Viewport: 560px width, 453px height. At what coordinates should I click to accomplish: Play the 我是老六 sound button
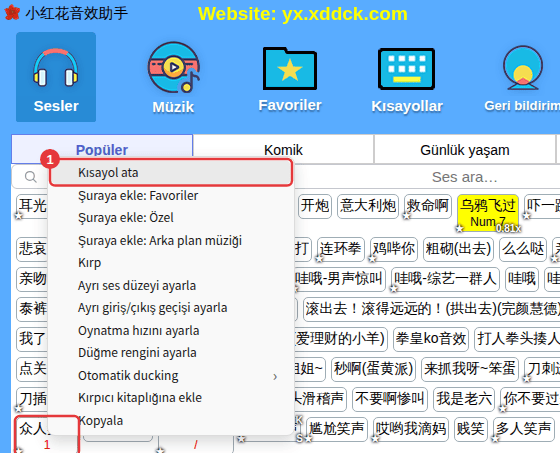click(464, 399)
